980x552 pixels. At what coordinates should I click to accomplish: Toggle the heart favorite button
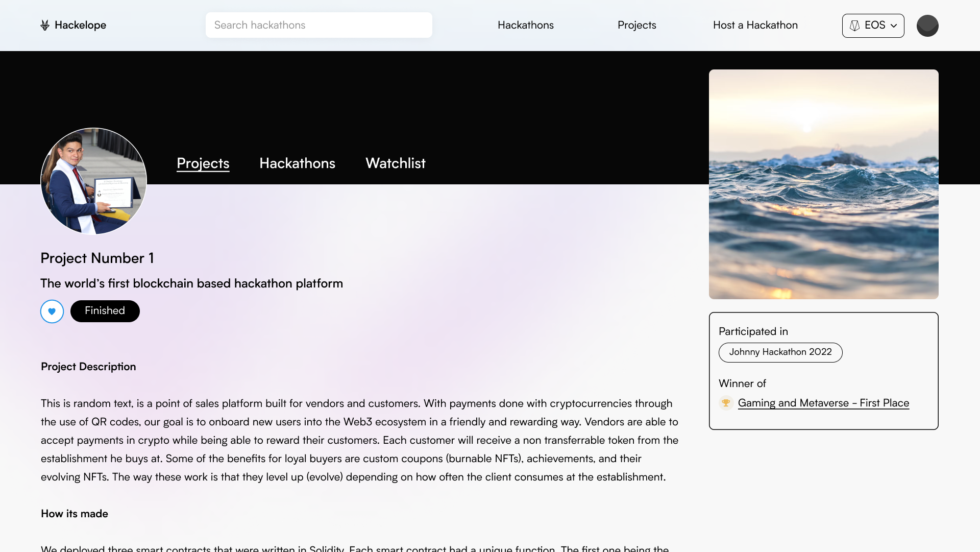52,311
